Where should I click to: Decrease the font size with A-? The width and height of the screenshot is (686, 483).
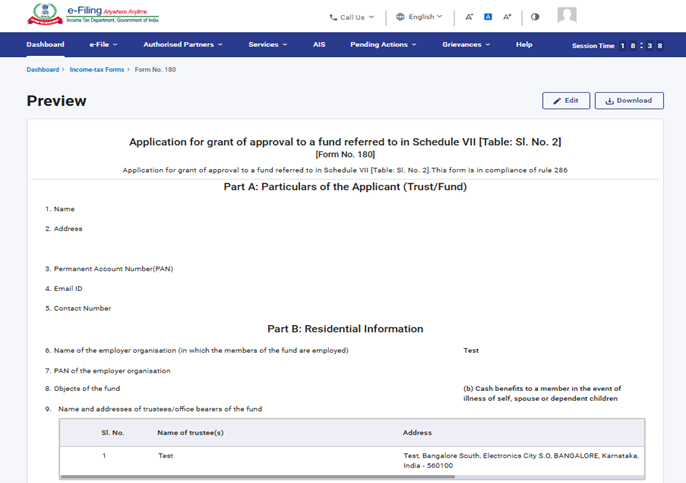[x=469, y=17]
